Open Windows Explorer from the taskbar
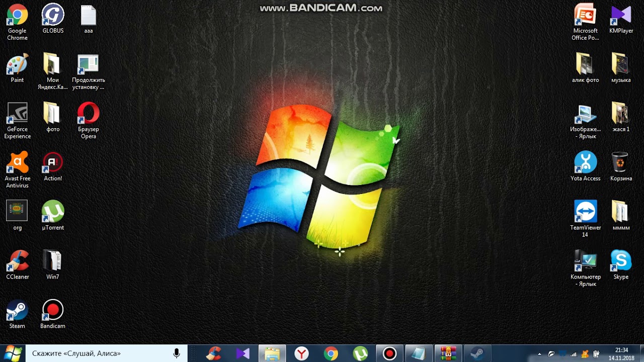The image size is (644, 362). pyautogui.click(x=272, y=353)
